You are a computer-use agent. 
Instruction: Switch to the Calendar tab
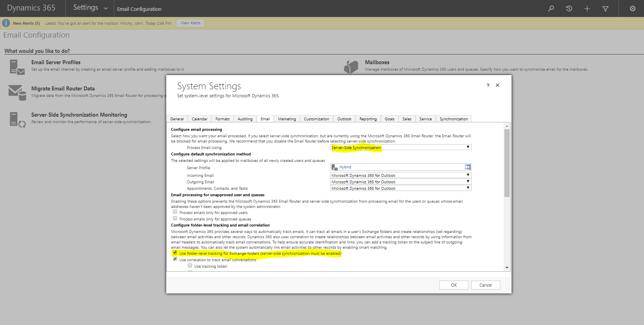pyautogui.click(x=199, y=119)
